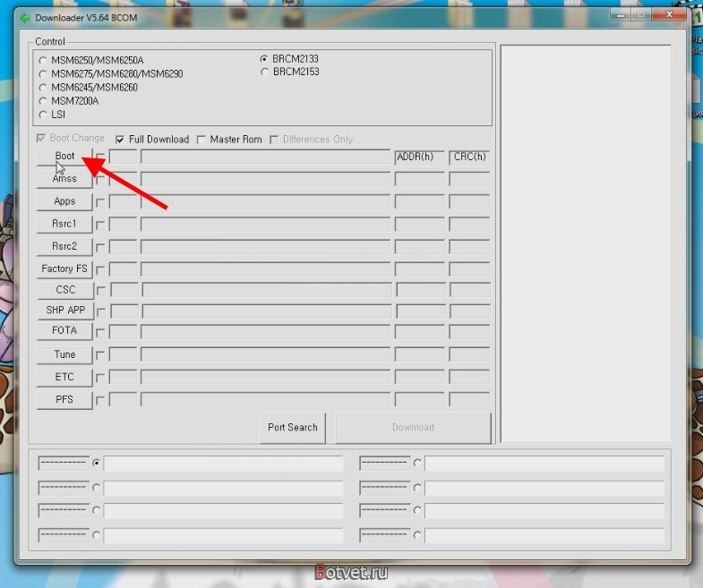The image size is (703, 588).
Task: Check the box beside Boot row
Action: [100, 158]
